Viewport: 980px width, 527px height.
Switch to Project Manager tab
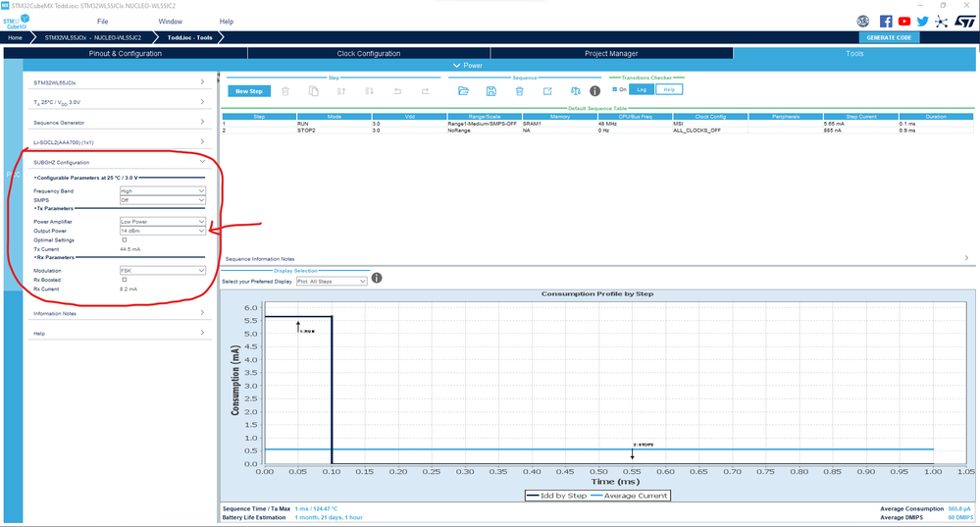tap(611, 54)
